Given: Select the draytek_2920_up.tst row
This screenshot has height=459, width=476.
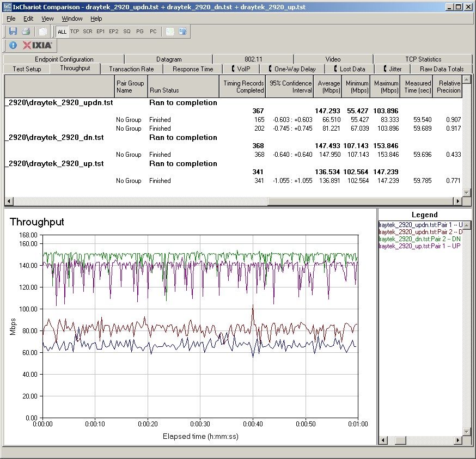Looking at the screenshot, I should point(233,164).
